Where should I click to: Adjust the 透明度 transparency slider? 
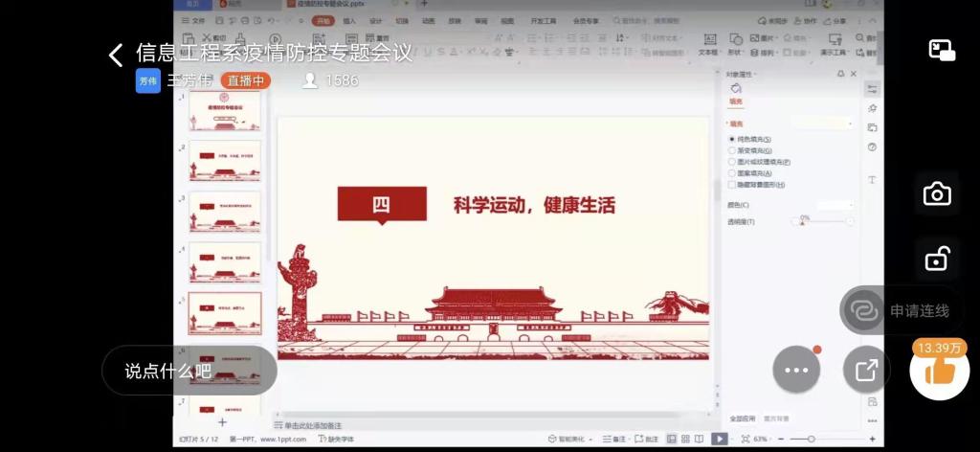click(822, 221)
